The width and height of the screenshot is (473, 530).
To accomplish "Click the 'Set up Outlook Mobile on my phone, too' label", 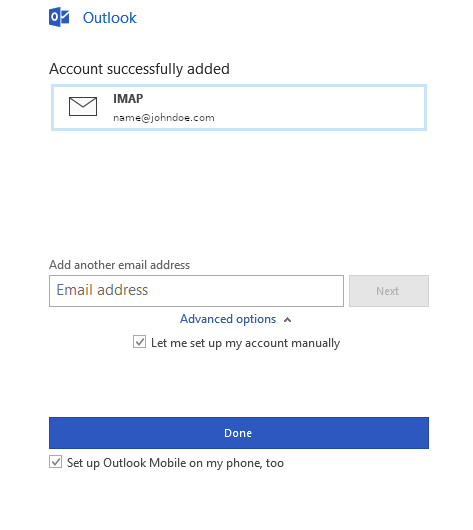I will tap(175, 463).
